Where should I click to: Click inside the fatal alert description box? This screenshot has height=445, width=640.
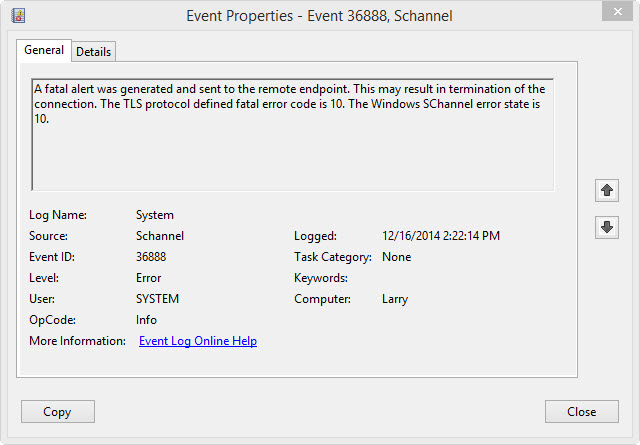(x=293, y=135)
